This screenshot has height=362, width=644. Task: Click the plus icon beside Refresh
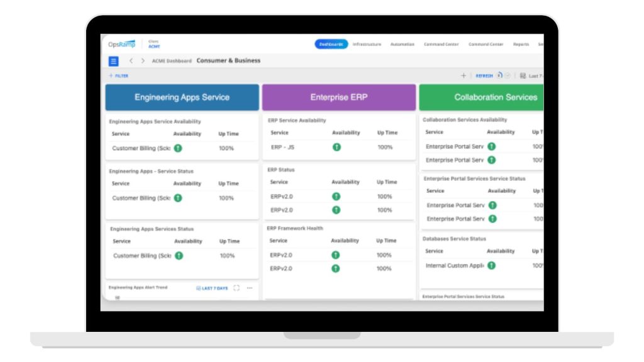coord(464,75)
